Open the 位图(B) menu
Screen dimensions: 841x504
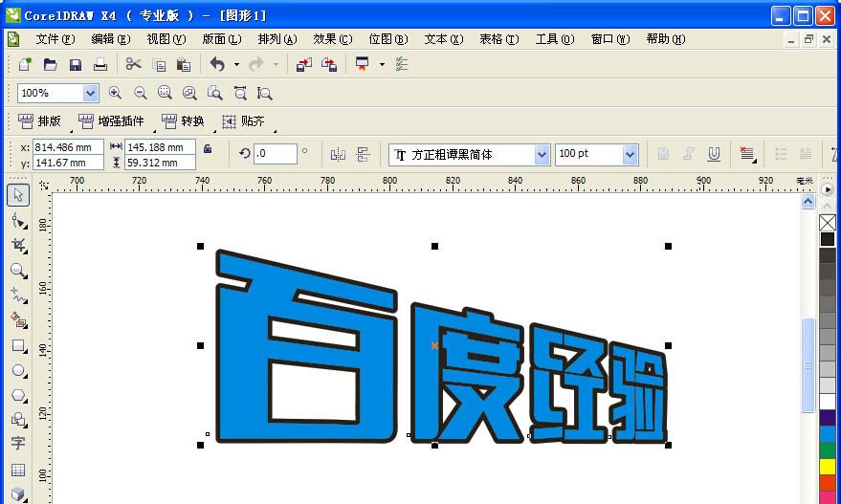pyautogui.click(x=388, y=39)
